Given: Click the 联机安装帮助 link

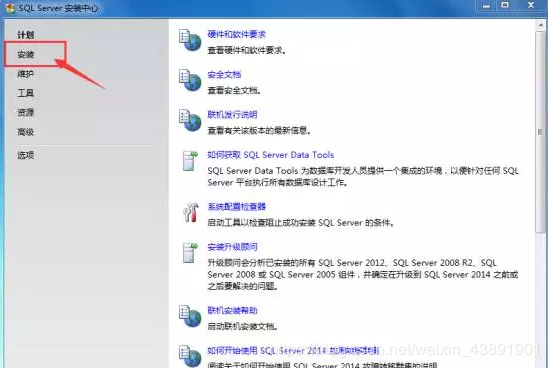Looking at the screenshot, I should click(232, 310).
